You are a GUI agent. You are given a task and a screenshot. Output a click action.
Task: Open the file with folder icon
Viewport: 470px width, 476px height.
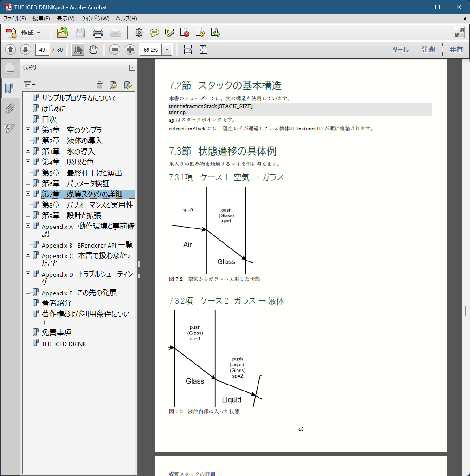pyautogui.click(x=62, y=33)
